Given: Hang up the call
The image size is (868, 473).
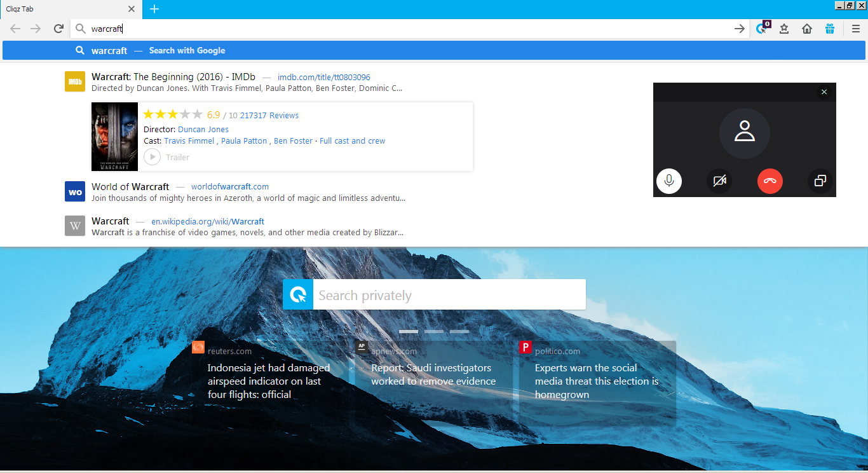Looking at the screenshot, I should [770, 181].
